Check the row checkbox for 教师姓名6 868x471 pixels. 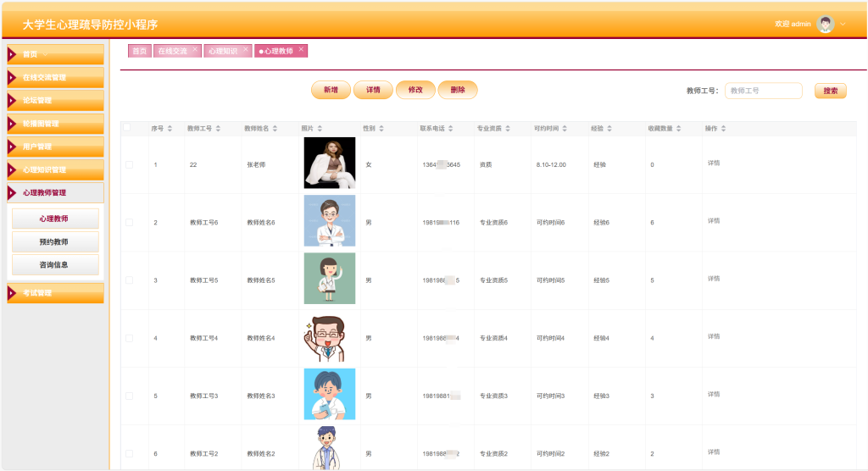click(x=129, y=223)
